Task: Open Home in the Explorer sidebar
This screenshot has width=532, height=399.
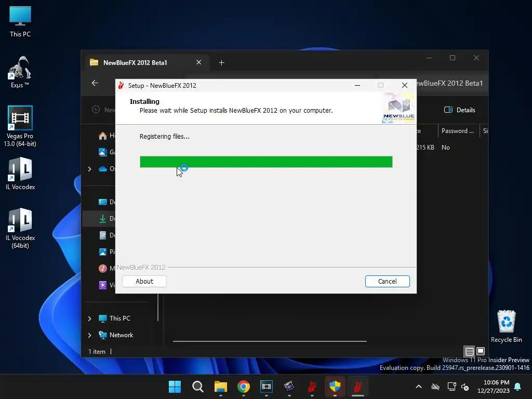Action: (107, 136)
